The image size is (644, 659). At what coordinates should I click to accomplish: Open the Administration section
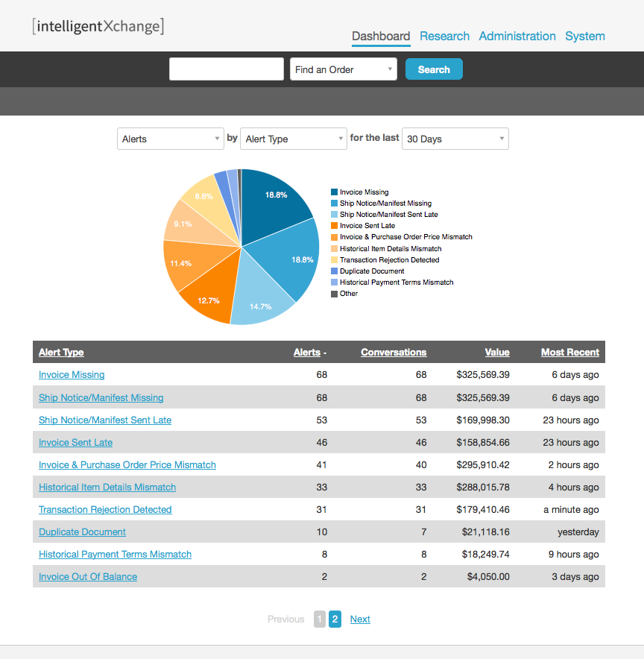517,36
